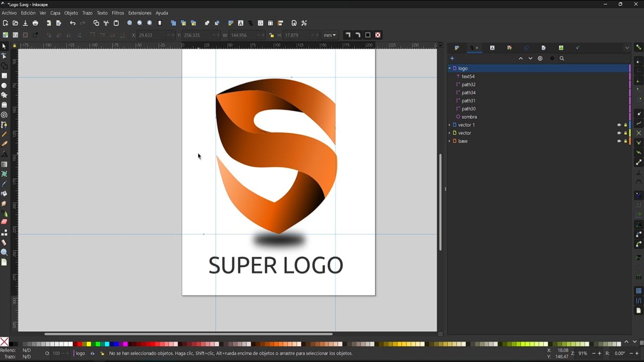Open the Archivo menu
Image resolution: width=644 pixels, height=362 pixels.
[x=9, y=13]
